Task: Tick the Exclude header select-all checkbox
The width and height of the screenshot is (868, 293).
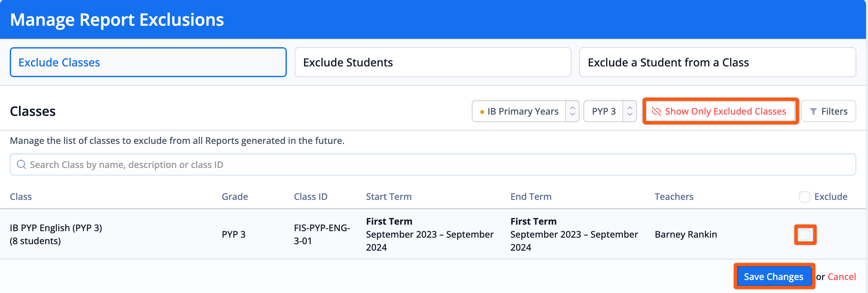Action: pos(804,197)
